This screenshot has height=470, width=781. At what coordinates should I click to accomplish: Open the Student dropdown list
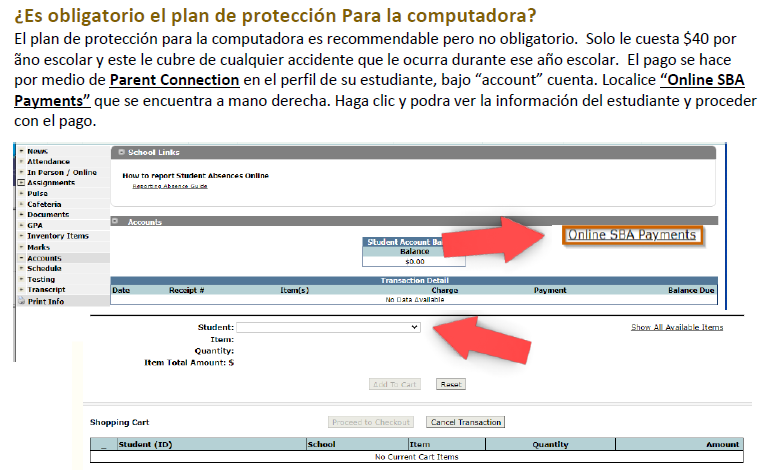point(328,327)
